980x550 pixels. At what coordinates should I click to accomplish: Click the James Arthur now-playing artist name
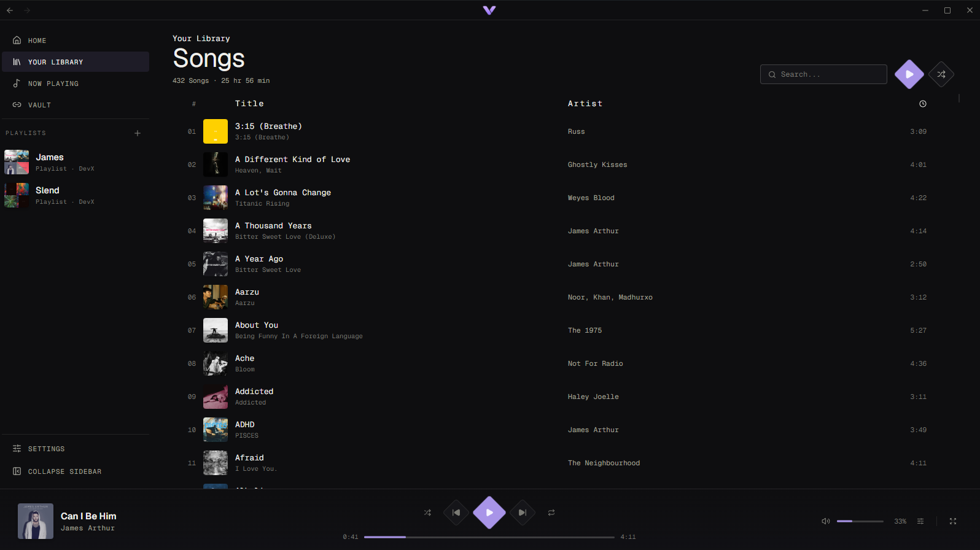point(88,528)
